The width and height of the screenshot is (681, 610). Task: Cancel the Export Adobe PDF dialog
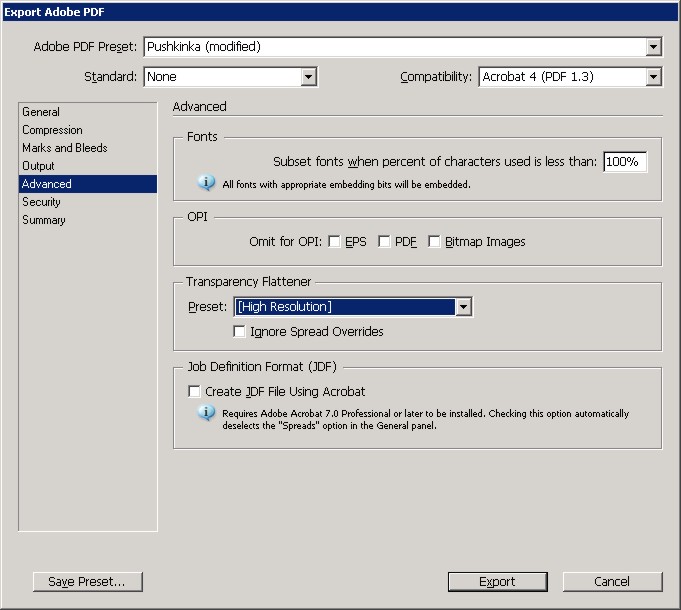click(612, 582)
